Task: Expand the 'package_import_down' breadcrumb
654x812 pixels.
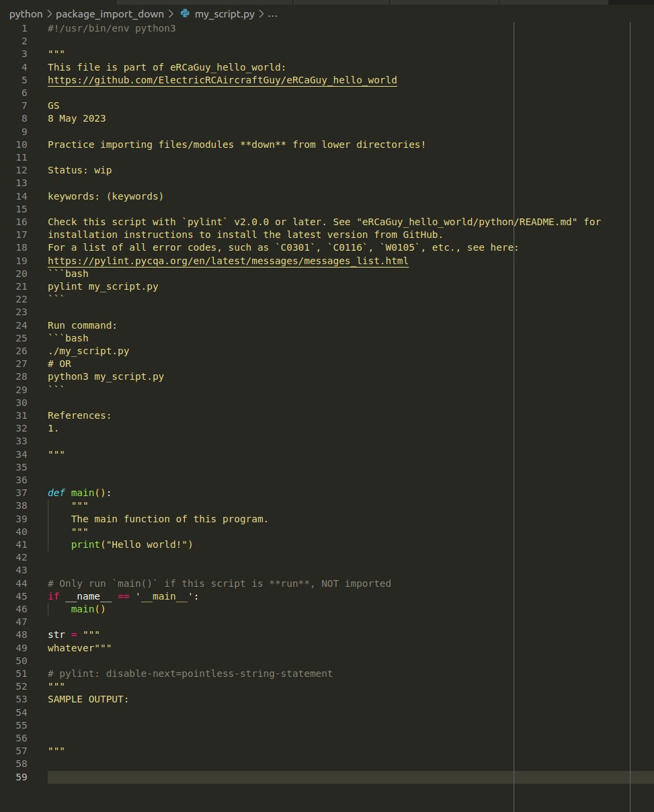Action: pyautogui.click(x=110, y=14)
